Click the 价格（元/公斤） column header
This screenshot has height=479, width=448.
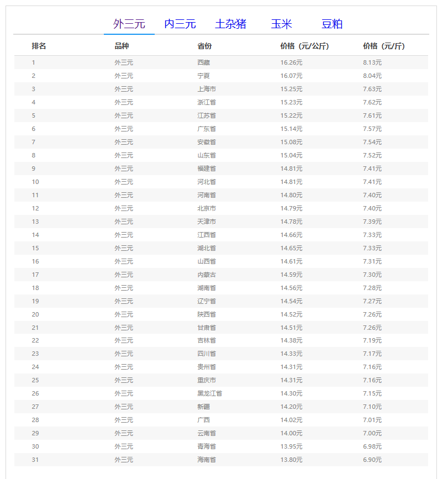304,46
